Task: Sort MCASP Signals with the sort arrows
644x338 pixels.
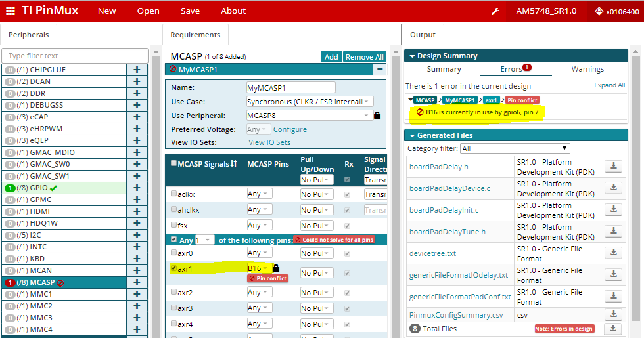Action: point(234,163)
